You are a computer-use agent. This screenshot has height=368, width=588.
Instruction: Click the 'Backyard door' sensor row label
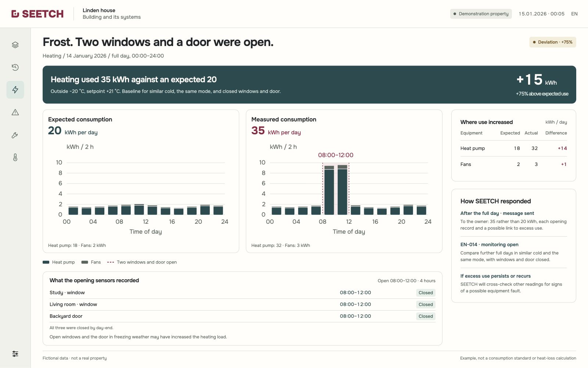click(x=66, y=316)
